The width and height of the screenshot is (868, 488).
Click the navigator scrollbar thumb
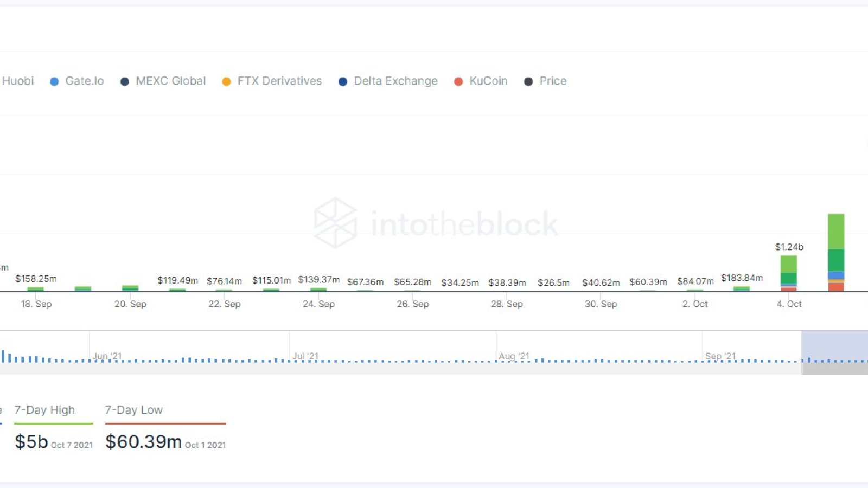click(x=835, y=368)
